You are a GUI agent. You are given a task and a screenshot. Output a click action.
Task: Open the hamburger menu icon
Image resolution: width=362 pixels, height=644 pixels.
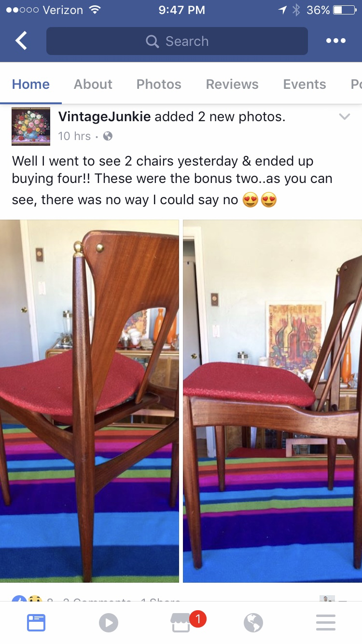pyautogui.click(x=326, y=623)
